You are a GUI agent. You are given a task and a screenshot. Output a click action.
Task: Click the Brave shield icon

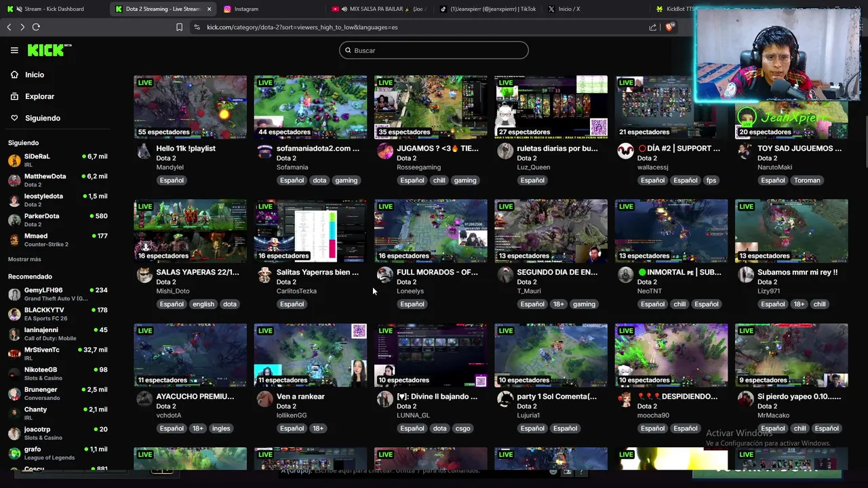click(669, 27)
